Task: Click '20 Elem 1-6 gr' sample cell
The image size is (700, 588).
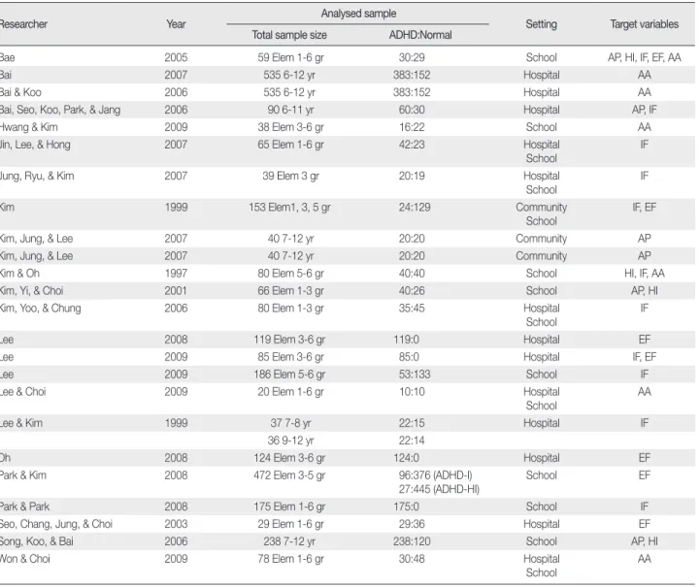Action: coord(290,392)
